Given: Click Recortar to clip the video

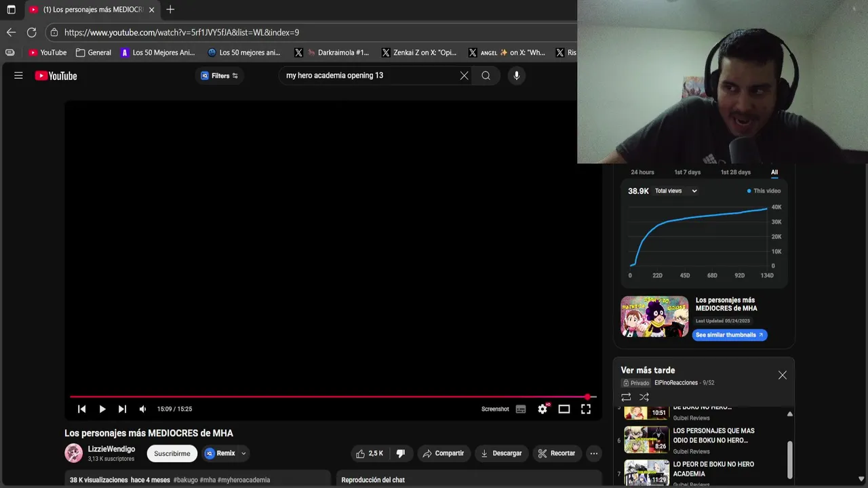Looking at the screenshot, I should (x=557, y=453).
